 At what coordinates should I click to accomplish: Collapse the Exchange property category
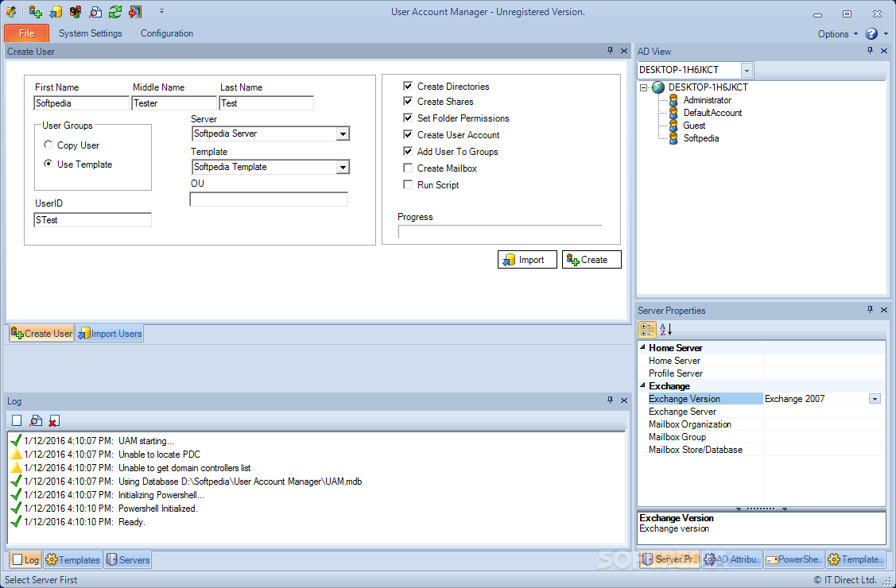[643, 385]
